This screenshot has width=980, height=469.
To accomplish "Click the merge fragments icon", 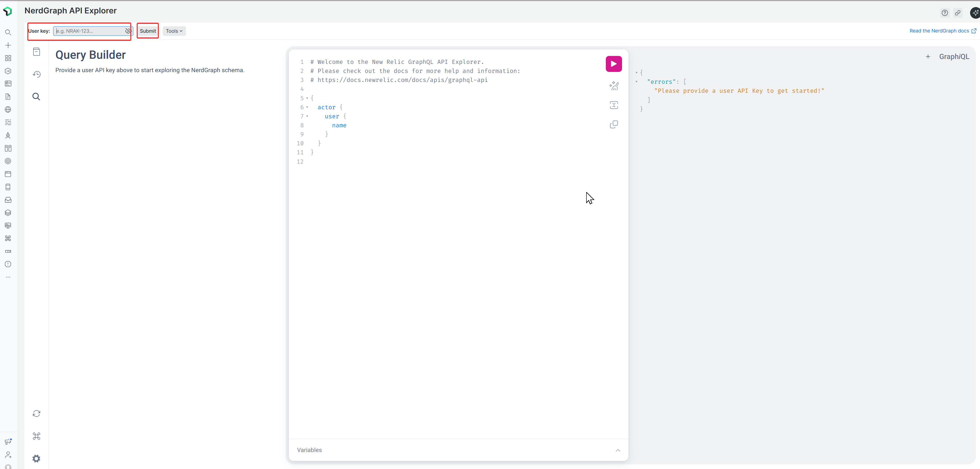I will click(613, 105).
